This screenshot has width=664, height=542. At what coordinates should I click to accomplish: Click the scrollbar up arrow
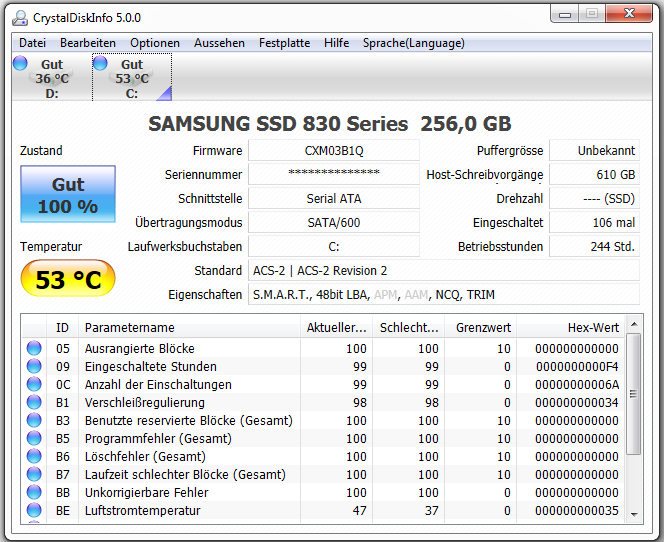(634, 324)
